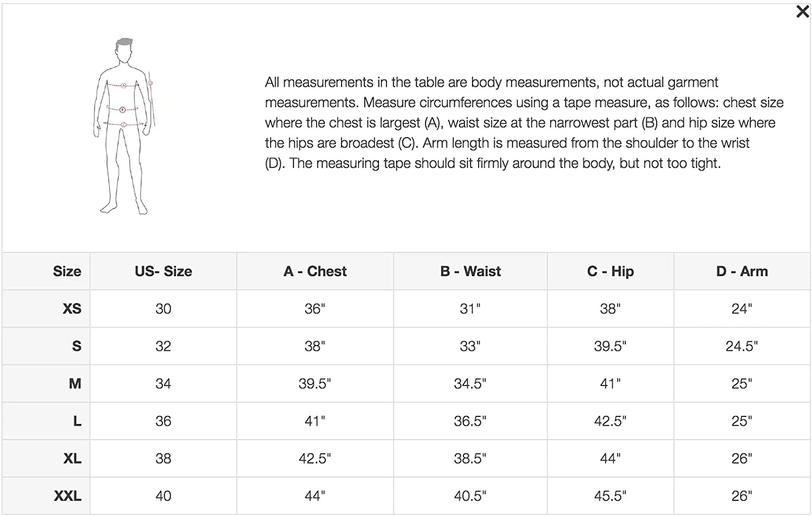Select the M size row label
The image size is (812, 516).
[x=75, y=383]
